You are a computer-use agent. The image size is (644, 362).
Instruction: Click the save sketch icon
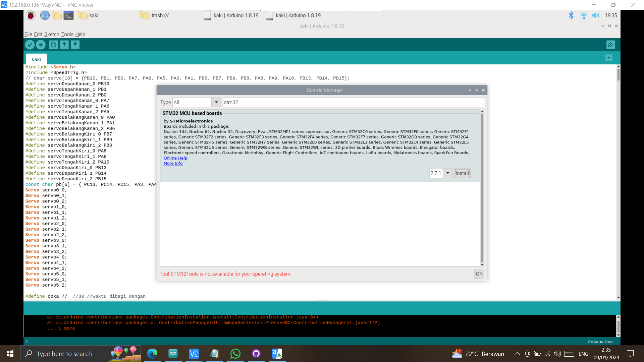coord(75,44)
